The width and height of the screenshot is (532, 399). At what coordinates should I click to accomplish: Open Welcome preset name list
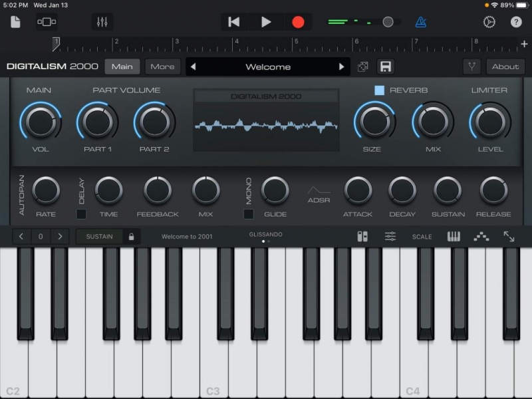click(268, 67)
